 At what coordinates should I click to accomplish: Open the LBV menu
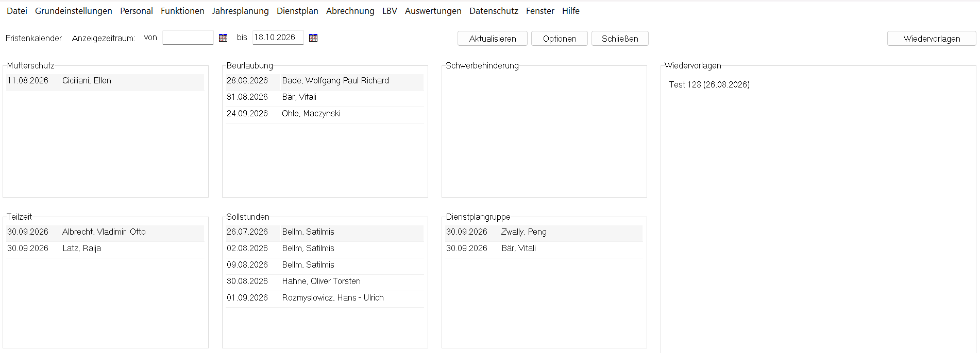pos(390,11)
